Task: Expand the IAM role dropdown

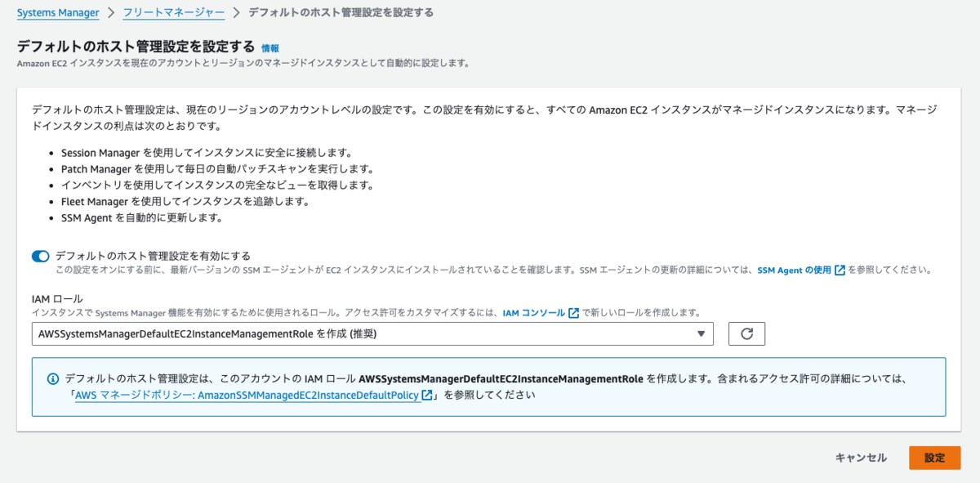Action: click(x=372, y=333)
